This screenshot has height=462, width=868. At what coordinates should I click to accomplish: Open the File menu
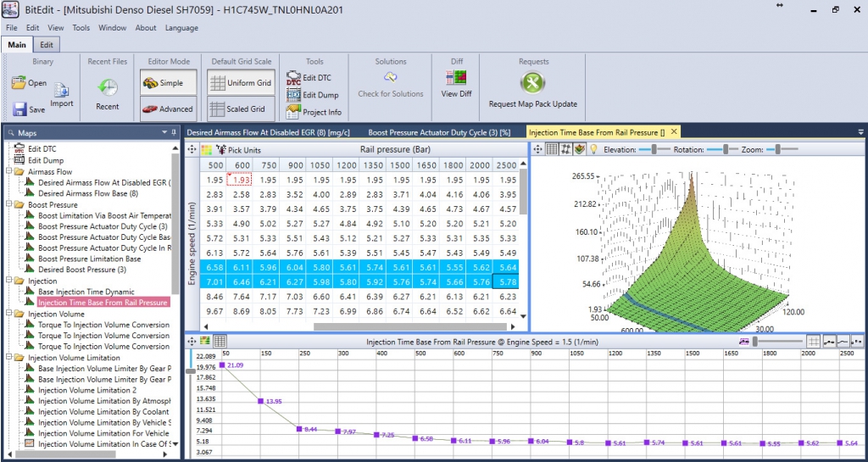coord(12,28)
